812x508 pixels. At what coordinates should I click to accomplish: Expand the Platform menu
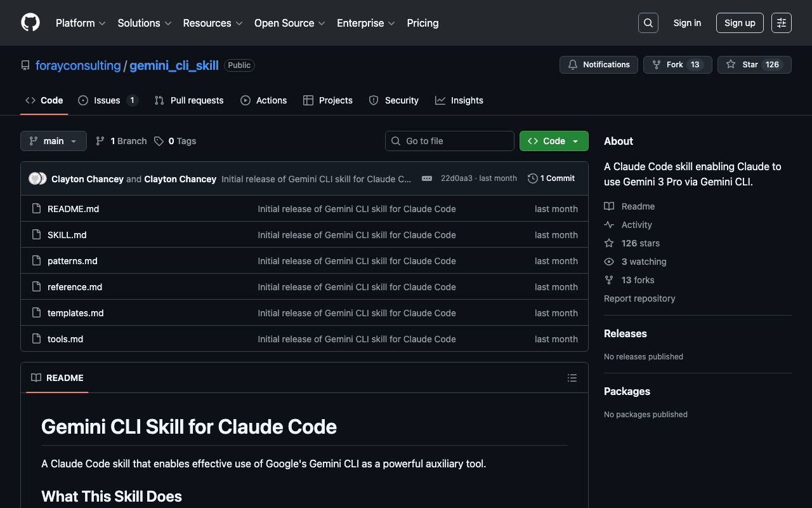pos(81,23)
